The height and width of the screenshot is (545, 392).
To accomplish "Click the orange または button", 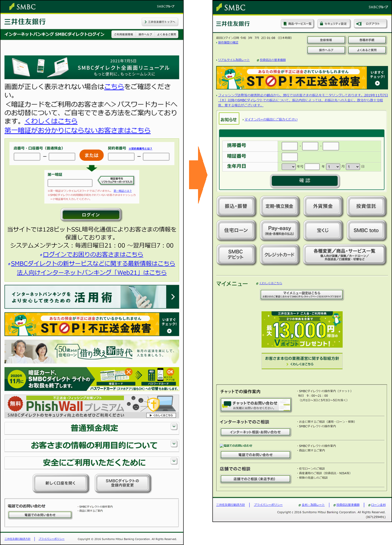I will coord(91,155).
